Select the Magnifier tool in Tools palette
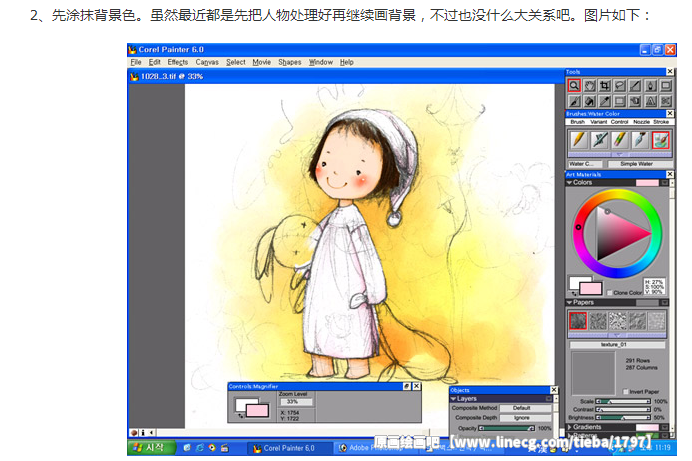Screen dimensions: 692x461 (x=574, y=86)
